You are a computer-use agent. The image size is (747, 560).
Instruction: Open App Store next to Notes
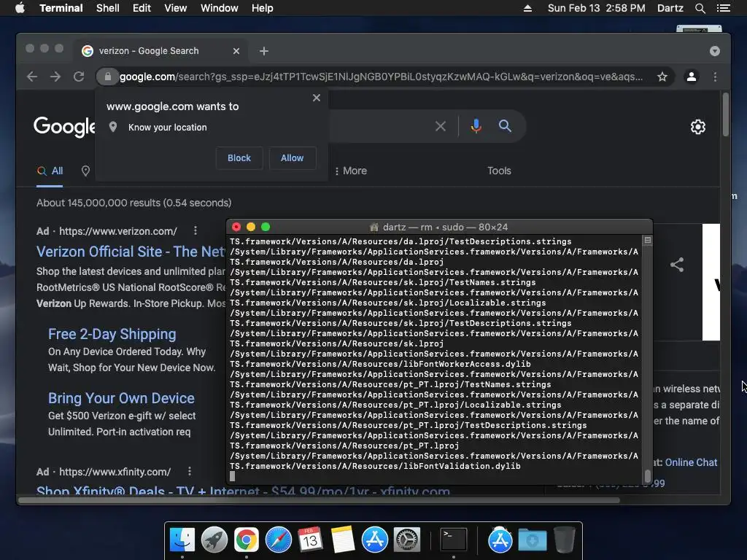(x=375, y=540)
